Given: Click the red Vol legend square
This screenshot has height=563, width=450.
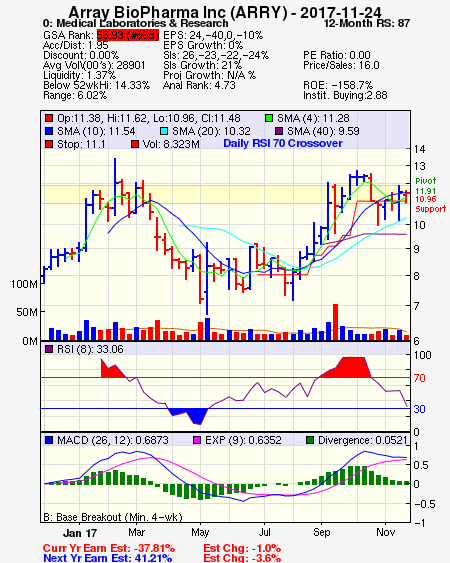Looking at the screenshot, I should point(135,144).
